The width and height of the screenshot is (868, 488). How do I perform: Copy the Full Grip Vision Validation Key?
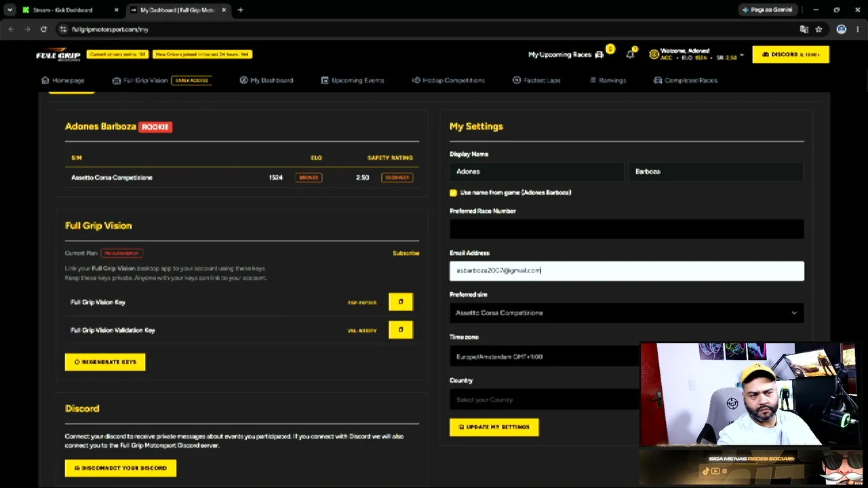(401, 330)
